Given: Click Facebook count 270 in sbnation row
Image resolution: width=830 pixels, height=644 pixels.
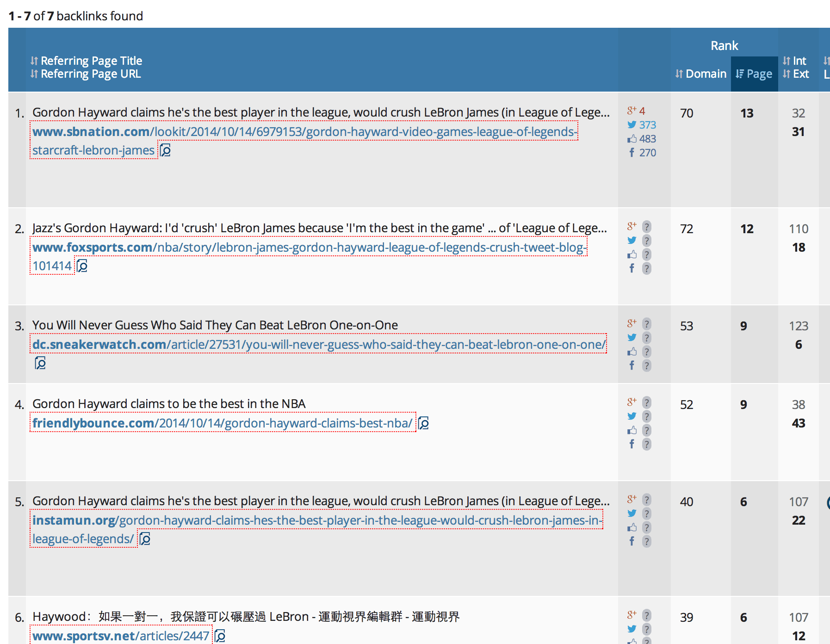Looking at the screenshot, I should 648,152.
